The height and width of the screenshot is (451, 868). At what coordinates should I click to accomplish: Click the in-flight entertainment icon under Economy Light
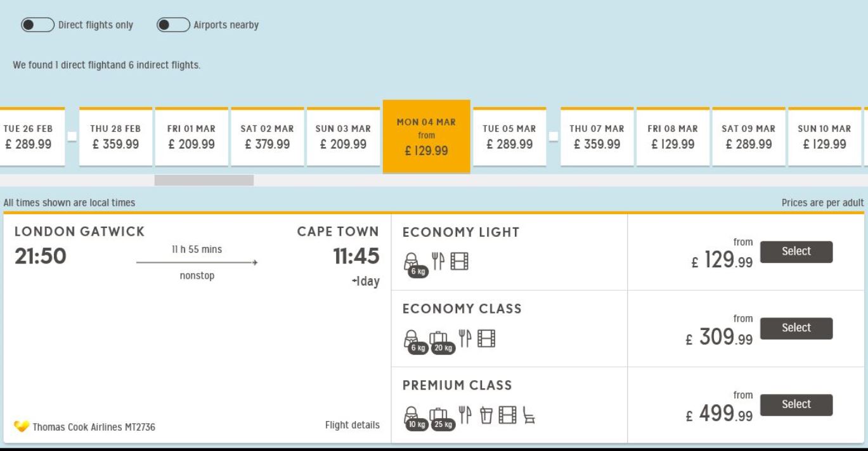(459, 262)
